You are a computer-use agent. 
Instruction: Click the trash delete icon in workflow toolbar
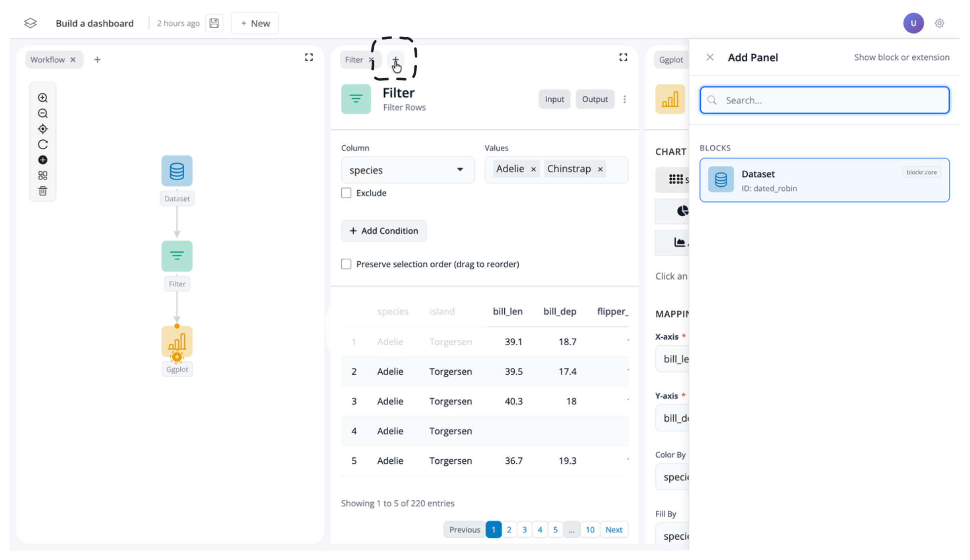pyautogui.click(x=43, y=191)
